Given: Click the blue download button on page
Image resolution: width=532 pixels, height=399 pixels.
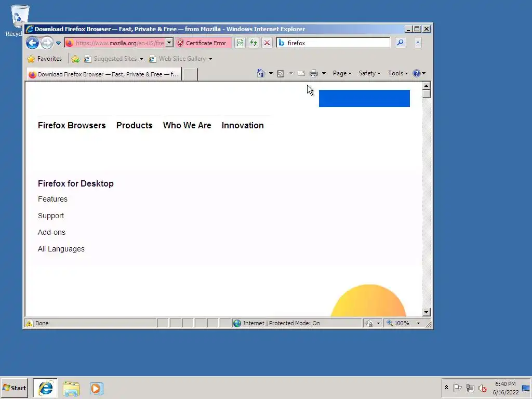Looking at the screenshot, I should [364, 98].
